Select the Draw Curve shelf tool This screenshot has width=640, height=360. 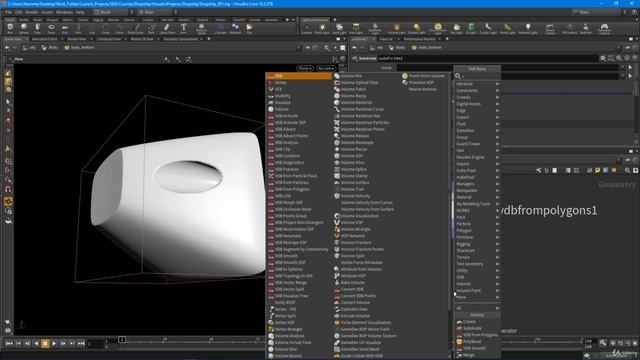(136, 29)
